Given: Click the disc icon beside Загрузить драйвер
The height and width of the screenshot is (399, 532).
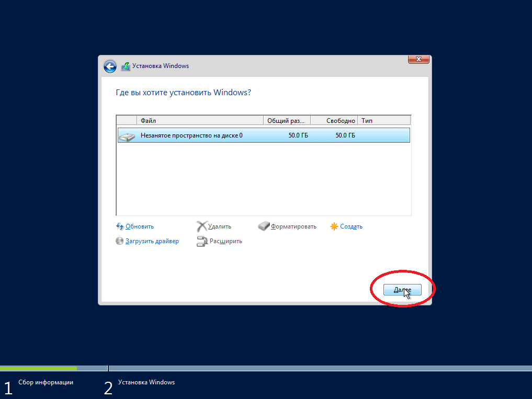Looking at the screenshot, I should pos(119,241).
